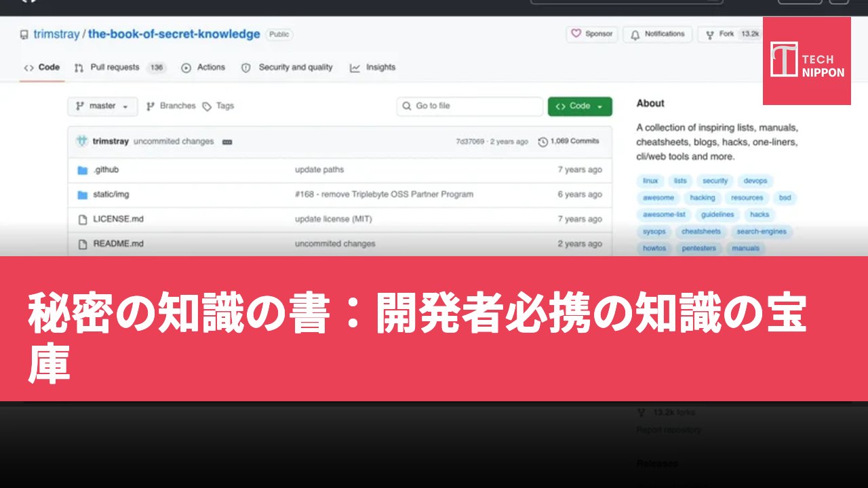This screenshot has height=488, width=868.
Task: Expand the master branch dropdown
Action: (102, 106)
